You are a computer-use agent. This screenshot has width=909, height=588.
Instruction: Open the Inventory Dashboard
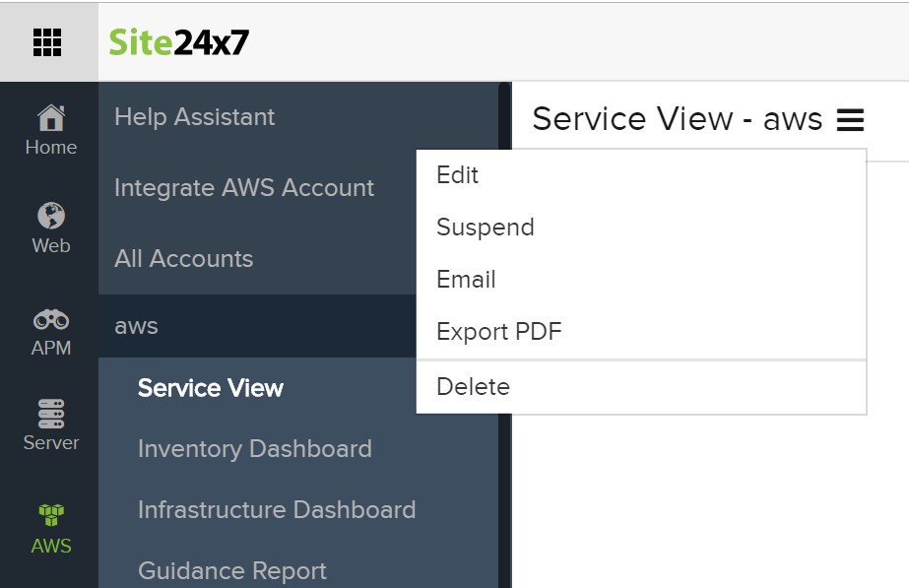254,449
